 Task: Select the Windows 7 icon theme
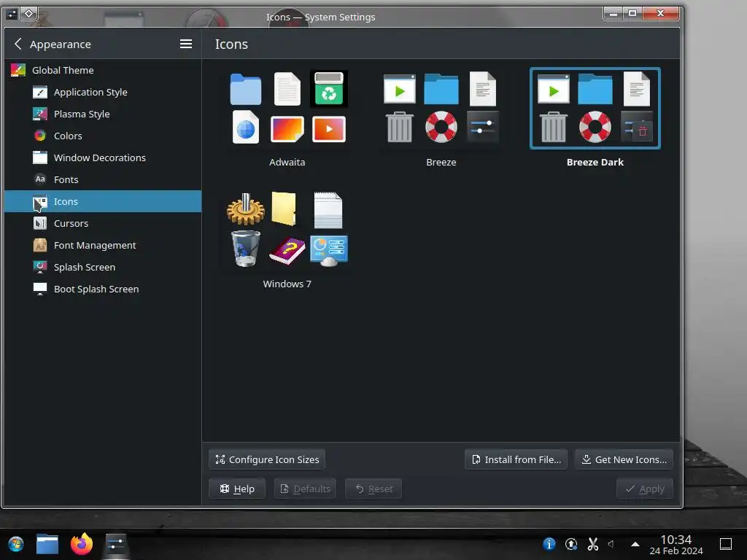pyautogui.click(x=287, y=241)
